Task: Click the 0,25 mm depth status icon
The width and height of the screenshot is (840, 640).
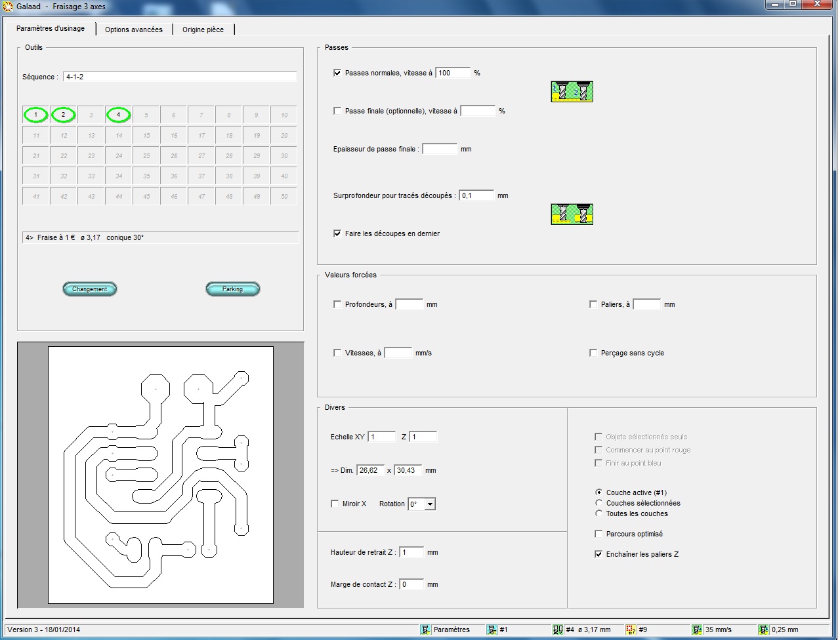Action: point(763,630)
